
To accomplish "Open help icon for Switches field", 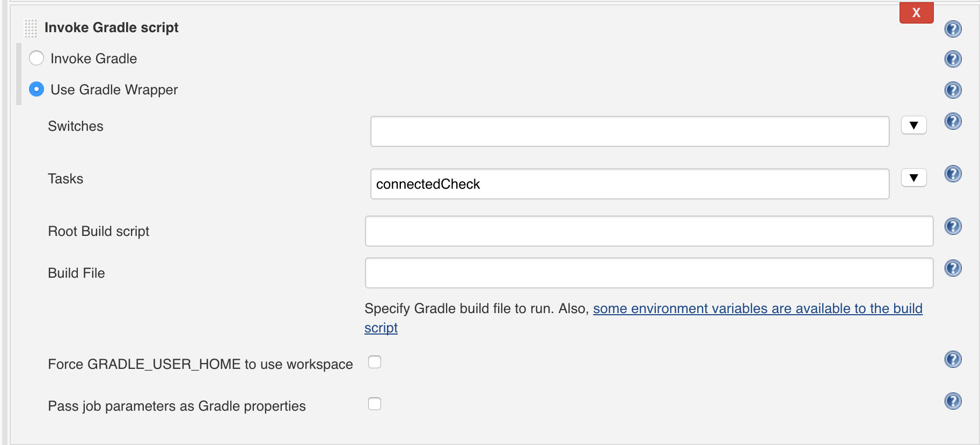I will [x=953, y=121].
